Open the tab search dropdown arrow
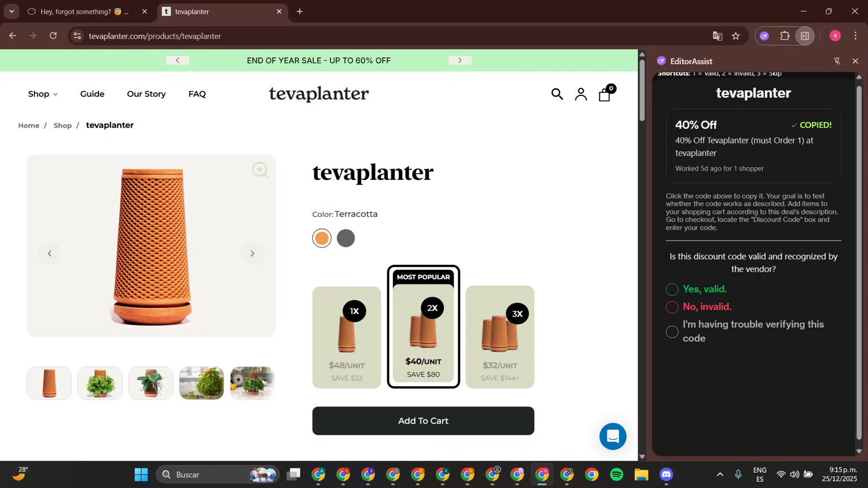This screenshot has height=488, width=868. [12, 12]
